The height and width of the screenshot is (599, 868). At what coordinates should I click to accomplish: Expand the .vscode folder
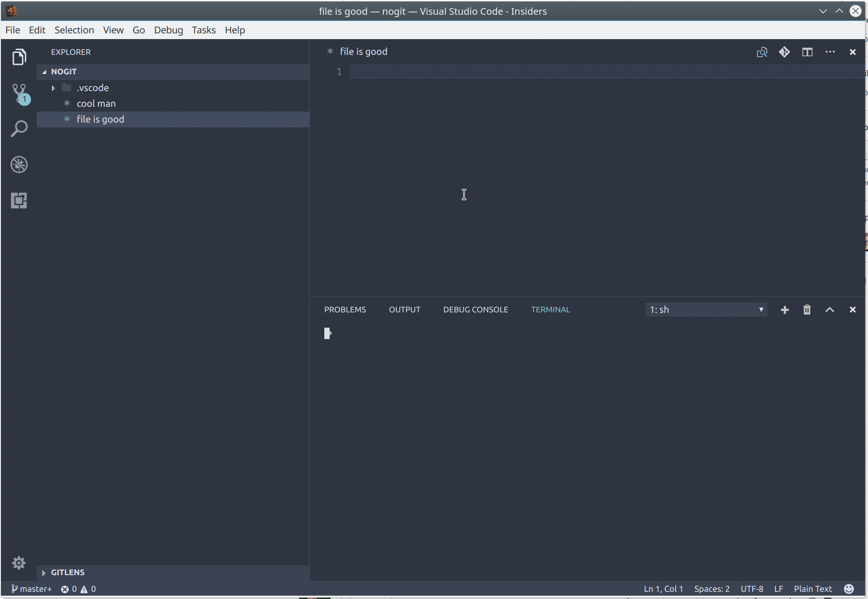pyautogui.click(x=53, y=88)
